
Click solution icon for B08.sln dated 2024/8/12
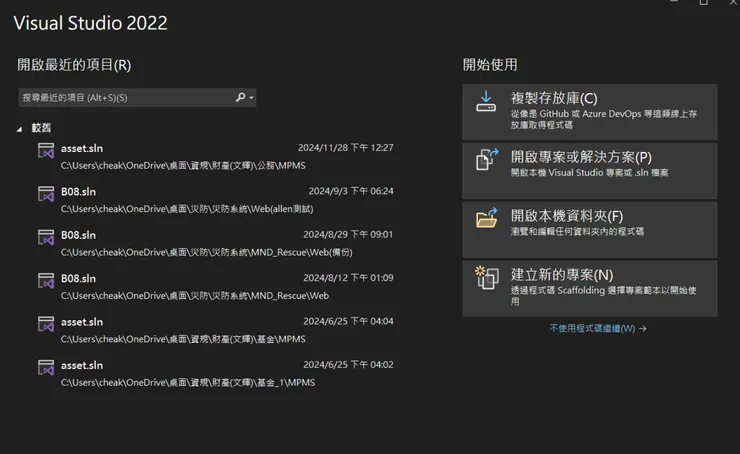[46, 281]
